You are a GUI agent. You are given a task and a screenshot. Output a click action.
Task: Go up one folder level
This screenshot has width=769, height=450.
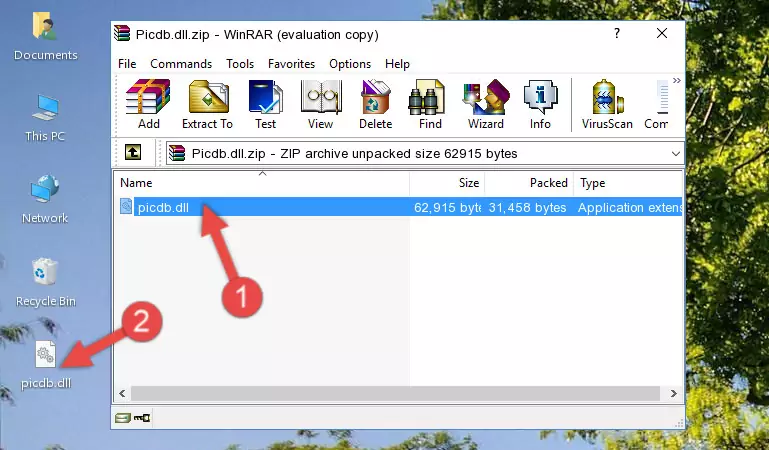tap(133, 152)
